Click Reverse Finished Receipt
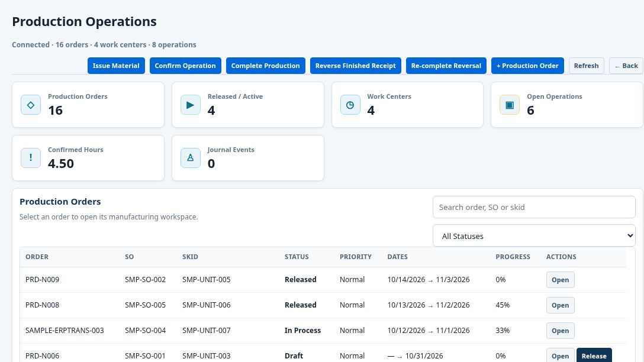This screenshot has height=362, width=644. (x=355, y=66)
